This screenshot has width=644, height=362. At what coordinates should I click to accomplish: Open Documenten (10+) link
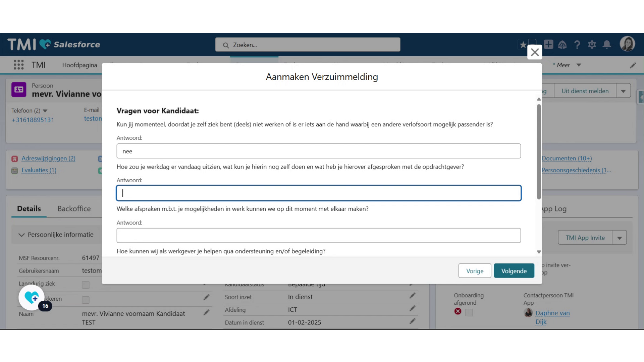pyautogui.click(x=567, y=159)
